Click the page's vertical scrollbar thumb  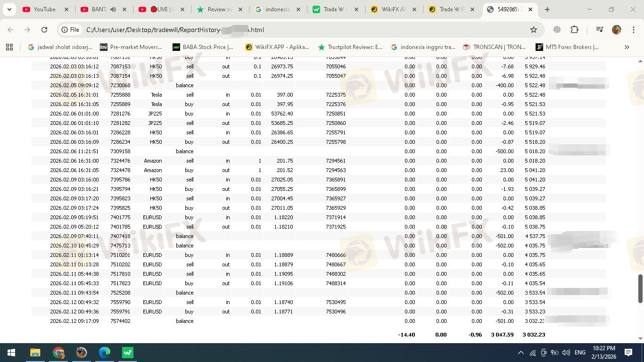point(640,288)
